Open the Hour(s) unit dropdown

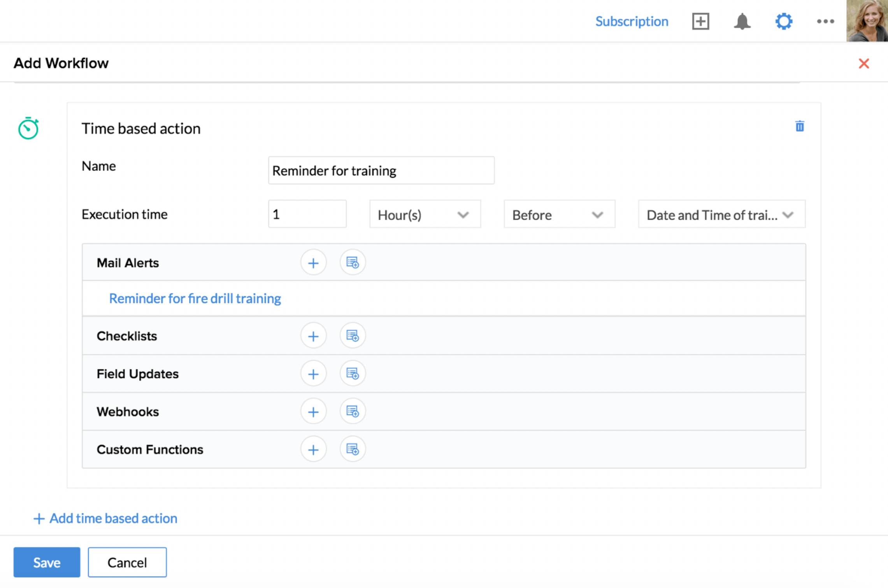(425, 214)
